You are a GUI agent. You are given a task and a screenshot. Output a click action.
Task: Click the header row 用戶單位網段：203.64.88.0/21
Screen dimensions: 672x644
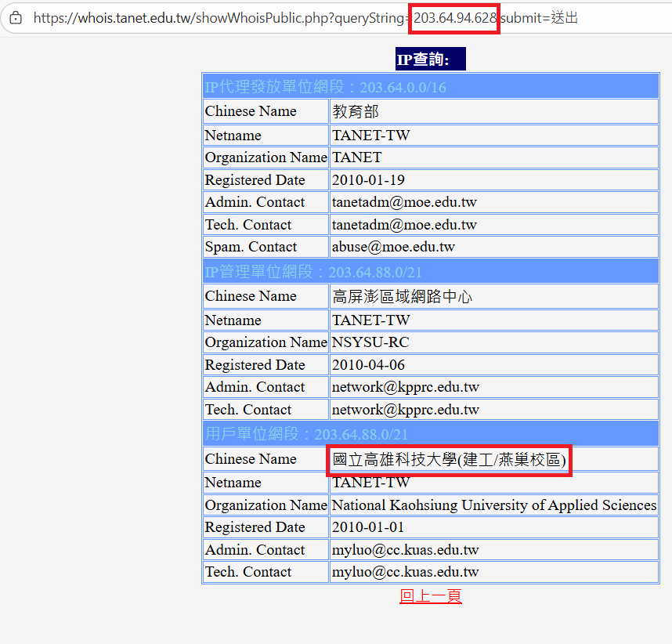pos(430,434)
